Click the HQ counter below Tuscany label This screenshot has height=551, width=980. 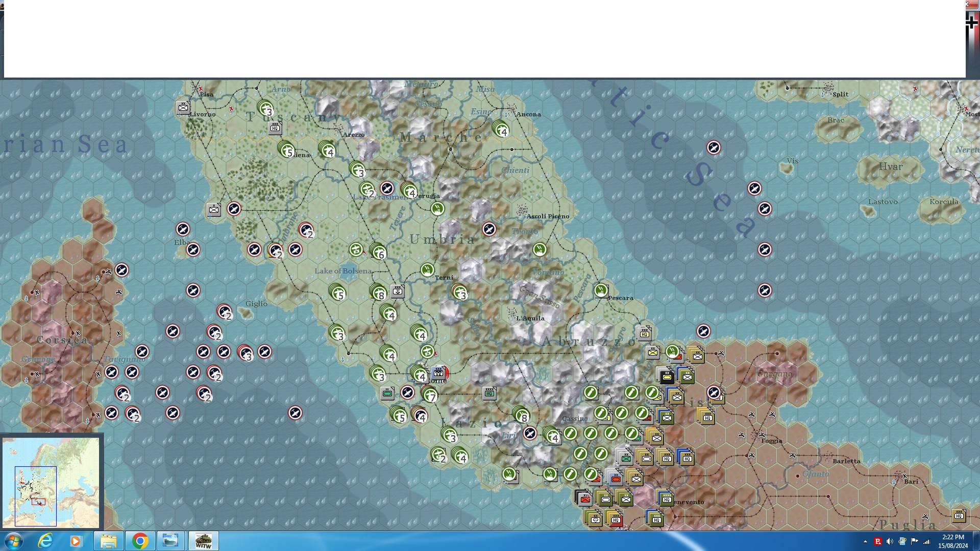click(x=275, y=128)
